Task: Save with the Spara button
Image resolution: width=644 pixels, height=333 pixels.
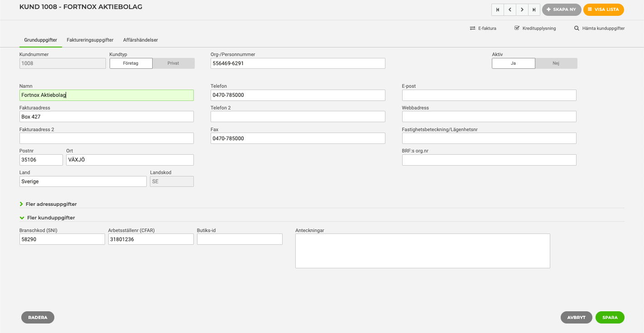Action: pos(610,318)
